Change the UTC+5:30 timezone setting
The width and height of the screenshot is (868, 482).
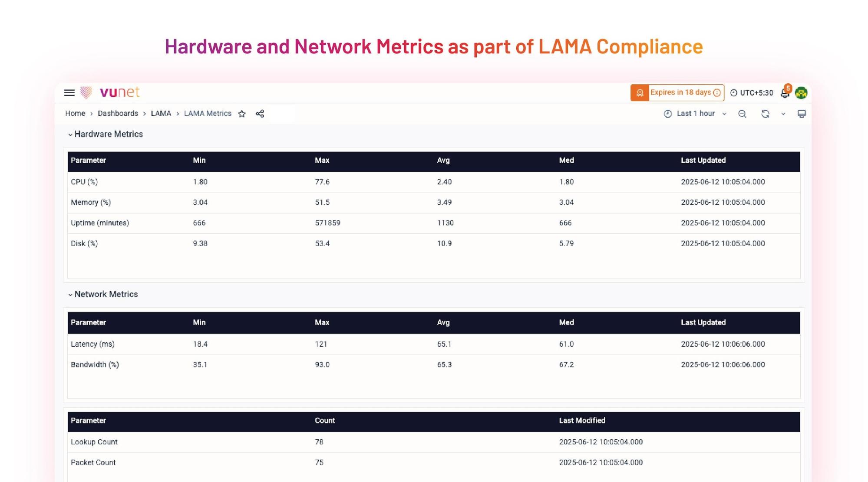point(752,93)
